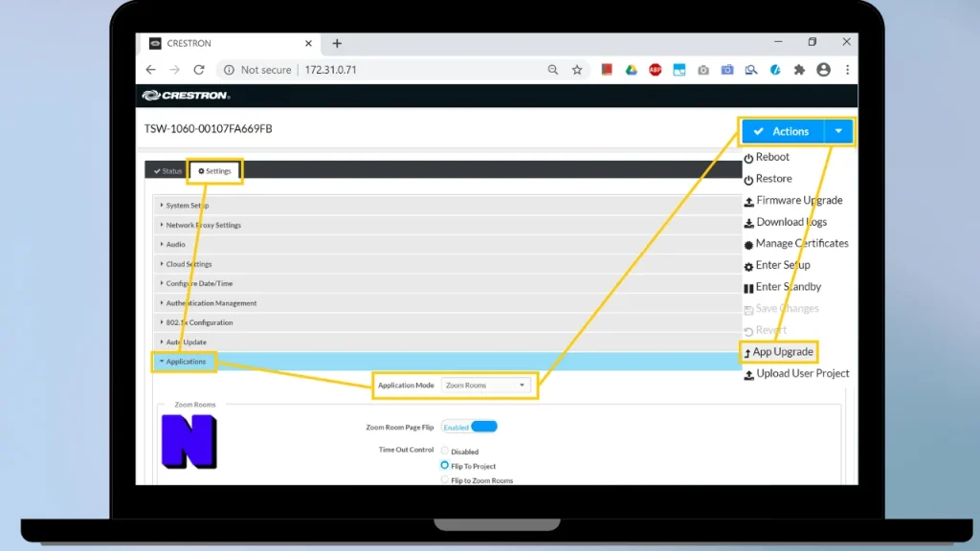Expand the Audio section

(x=447, y=244)
